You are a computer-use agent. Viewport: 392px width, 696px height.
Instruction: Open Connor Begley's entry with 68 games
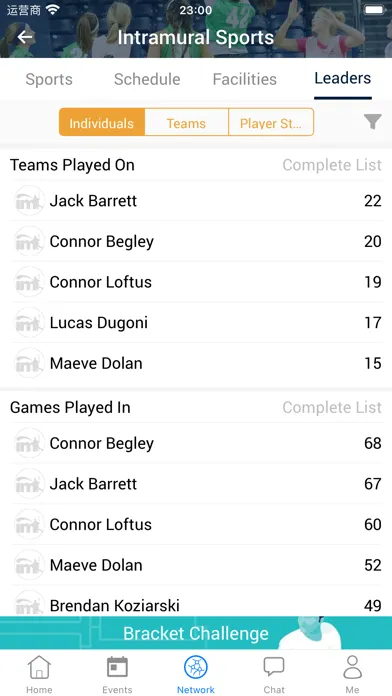pyautogui.click(x=196, y=443)
